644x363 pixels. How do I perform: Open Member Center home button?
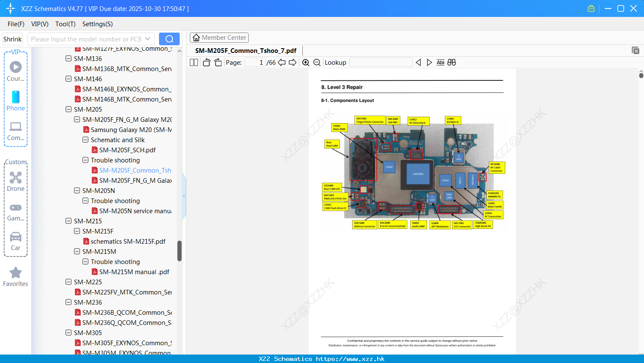click(x=219, y=38)
